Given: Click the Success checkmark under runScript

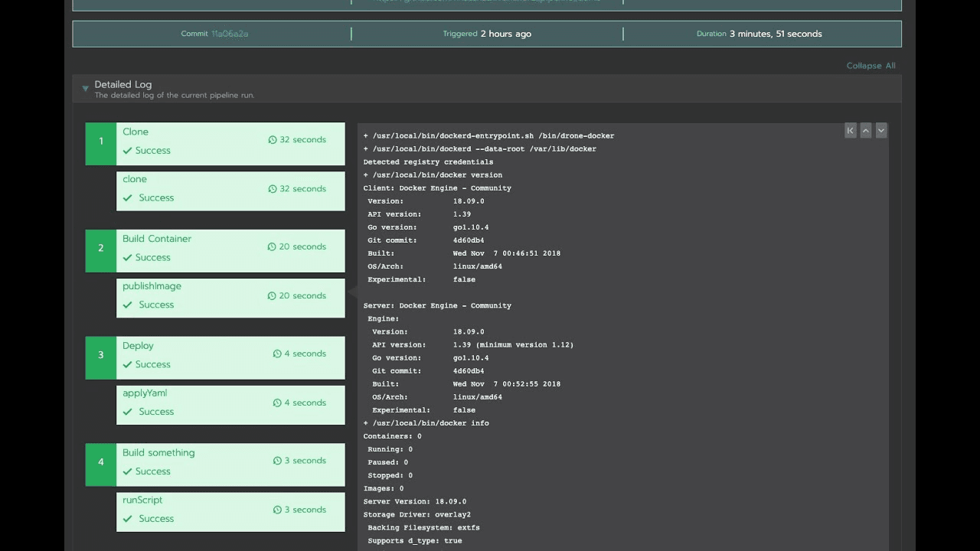Looking at the screenshot, I should [127, 519].
